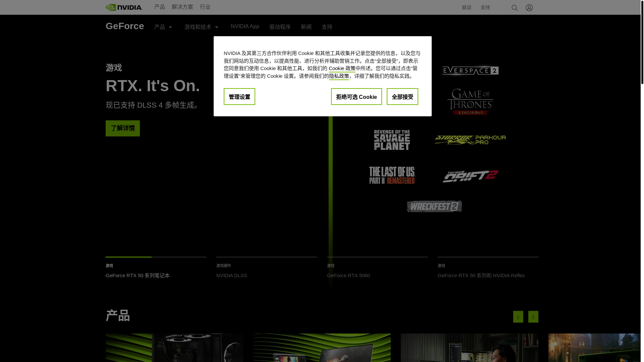Image resolution: width=644 pixels, height=362 pixels.
Task: Click progress bar above NVIDIA DLSS
Action: point(267,257)
